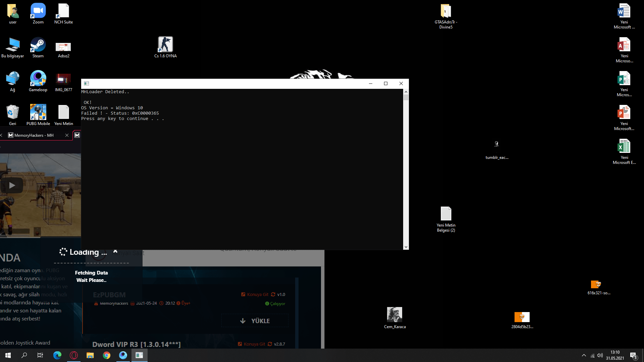Screen dimensions: 644x362
Task: Open the Cem_Karaca picture
Action: [x=395, y=318]
